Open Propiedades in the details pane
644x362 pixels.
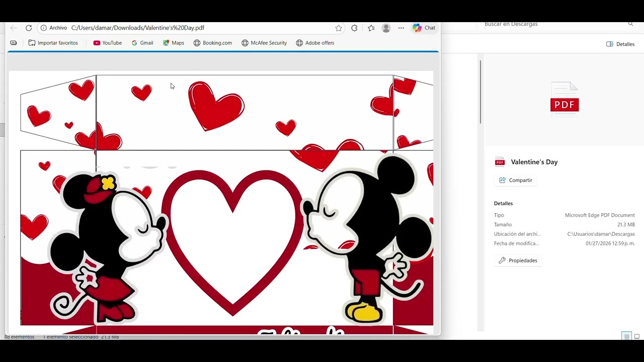[518, 260]
